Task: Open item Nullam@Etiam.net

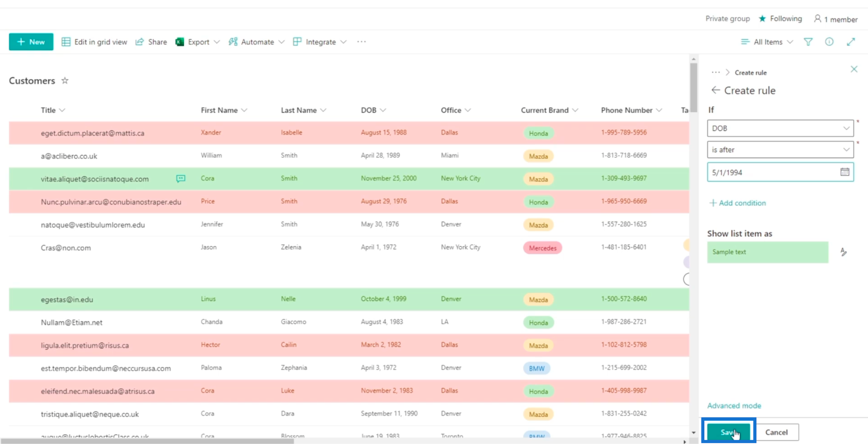Action: point(72,322)
